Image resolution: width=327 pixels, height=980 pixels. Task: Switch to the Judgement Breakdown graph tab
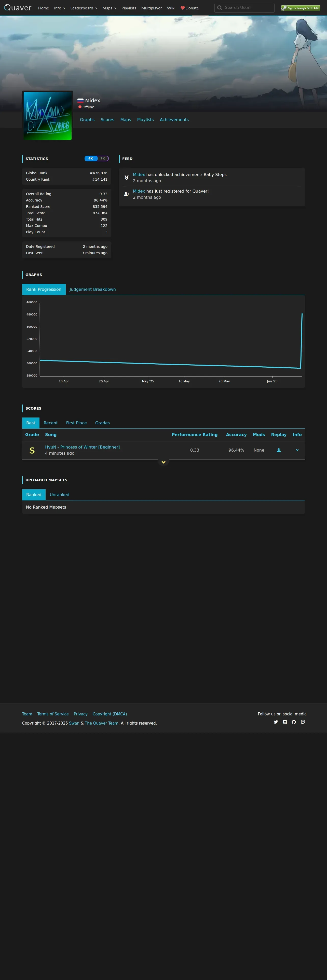[92, 290]
